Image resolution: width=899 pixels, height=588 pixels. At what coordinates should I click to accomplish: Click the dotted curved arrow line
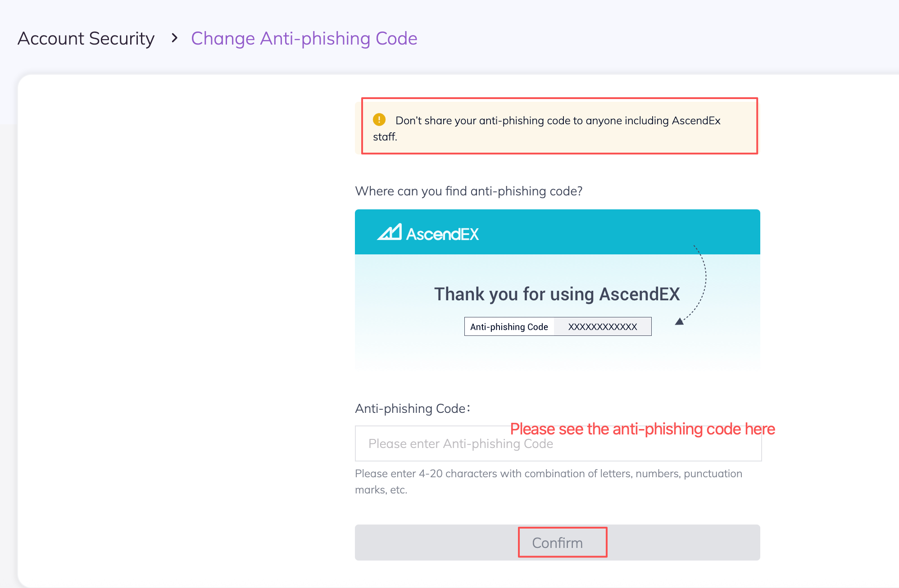tap(704, 279)
